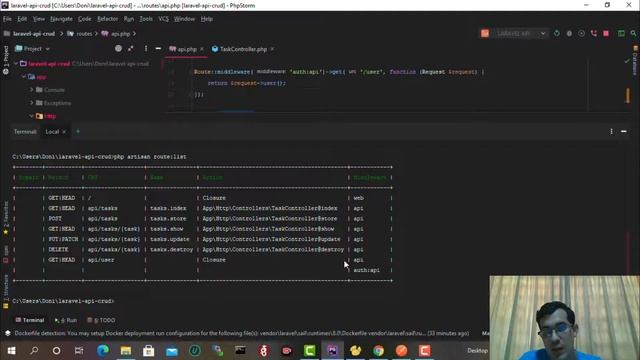Image resolution: width=640 pixels, height=360 pixels.
Task: Open the Code menu
Action: (84, 19)
